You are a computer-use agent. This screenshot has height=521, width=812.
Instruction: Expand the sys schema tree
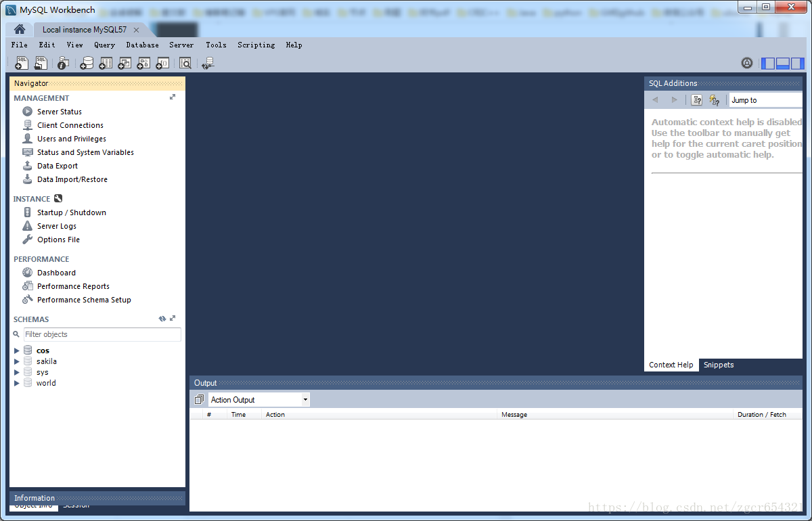pyautogui.click(x=17, y=372)
